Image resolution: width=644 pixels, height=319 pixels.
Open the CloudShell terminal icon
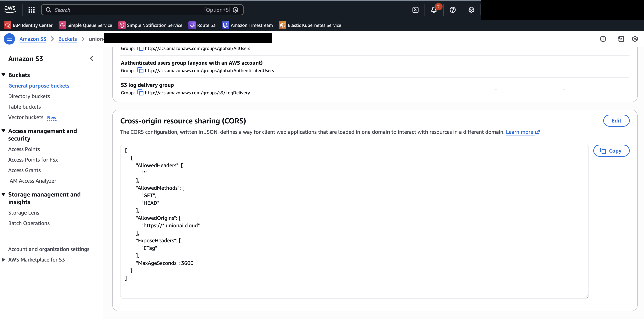point(415,10)
